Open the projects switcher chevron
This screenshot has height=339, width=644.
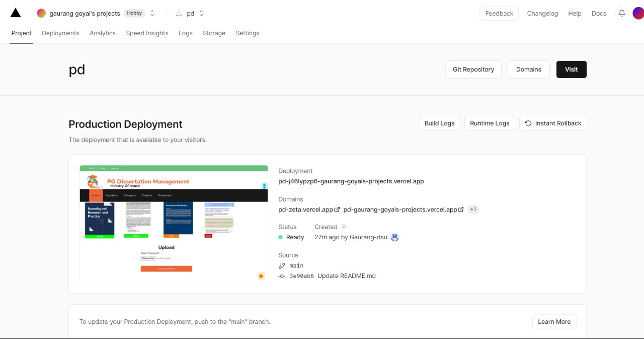[x=152, y=13]
